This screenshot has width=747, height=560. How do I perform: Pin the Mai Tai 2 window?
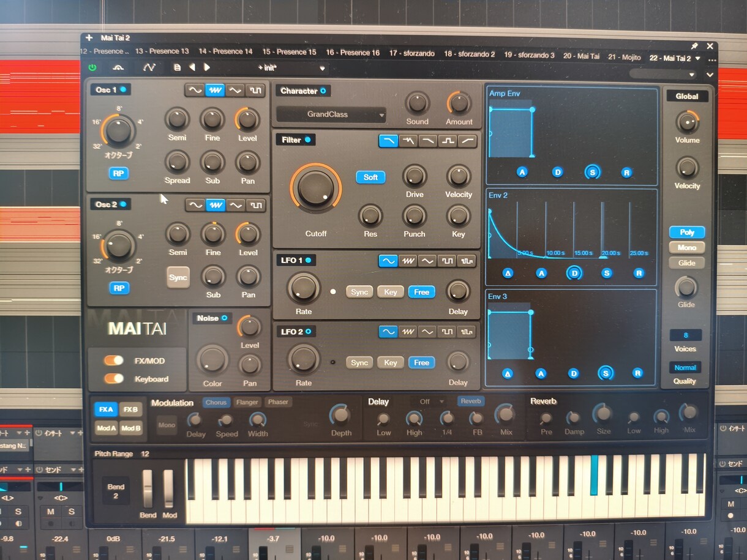coord(694,46)
